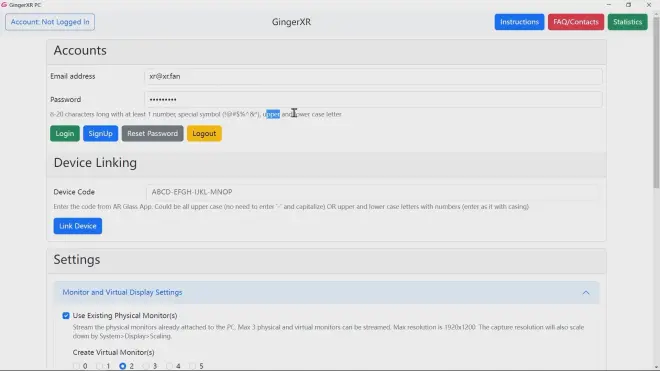This screenshot has height=371, width=660.
Task: Select 1 virtual monitor radio option
Action: click(x=99, y=366)
